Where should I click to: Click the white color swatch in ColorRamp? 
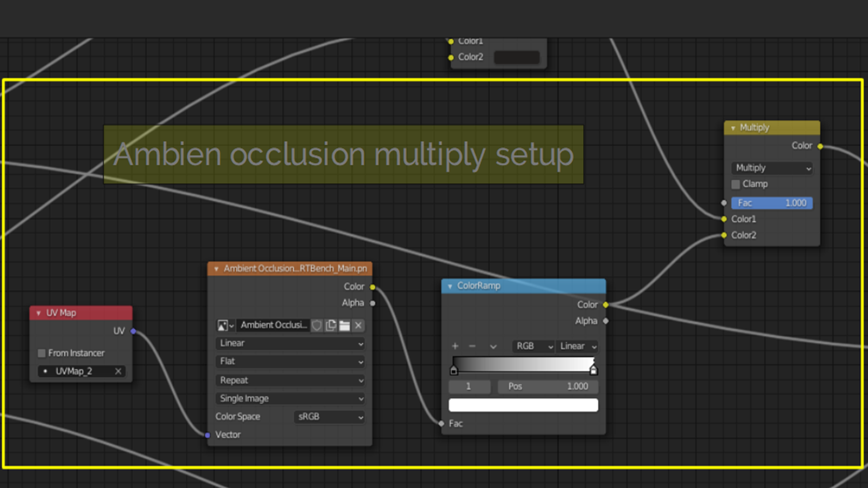(x=523, y=405)
